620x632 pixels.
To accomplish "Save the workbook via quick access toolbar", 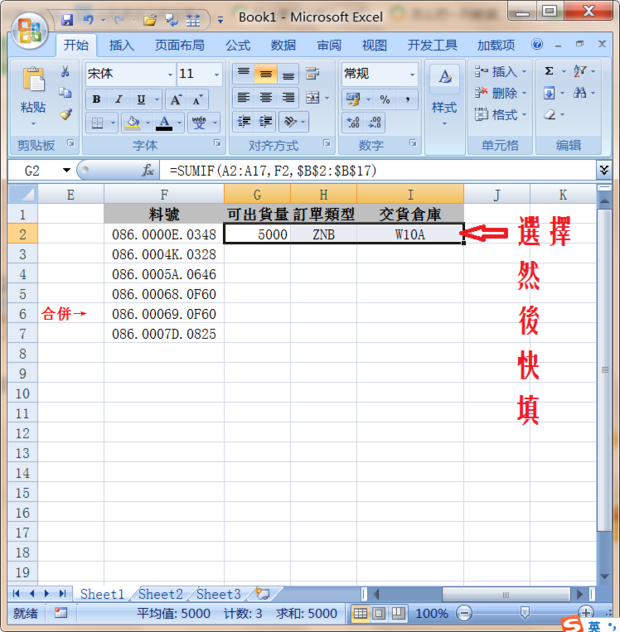I will [67, 19].
